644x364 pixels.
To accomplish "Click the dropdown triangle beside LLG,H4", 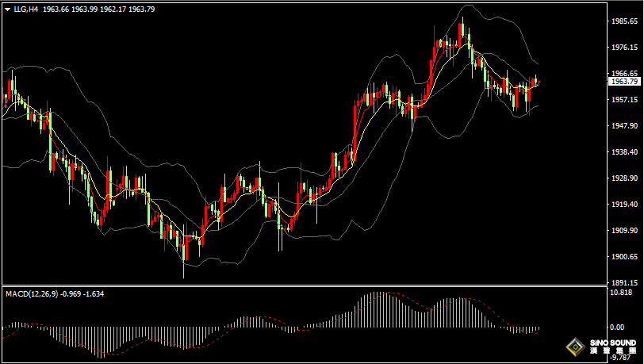I will click(x=6, y=10).
